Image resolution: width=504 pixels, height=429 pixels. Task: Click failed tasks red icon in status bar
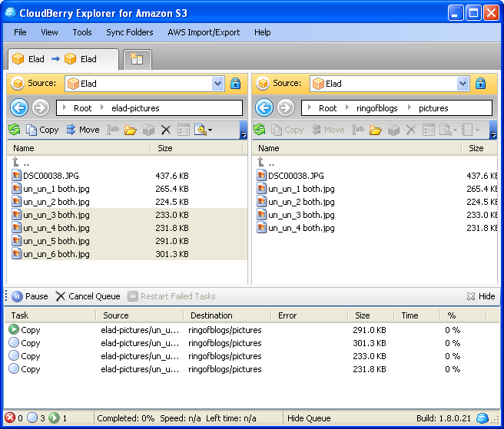10,417
